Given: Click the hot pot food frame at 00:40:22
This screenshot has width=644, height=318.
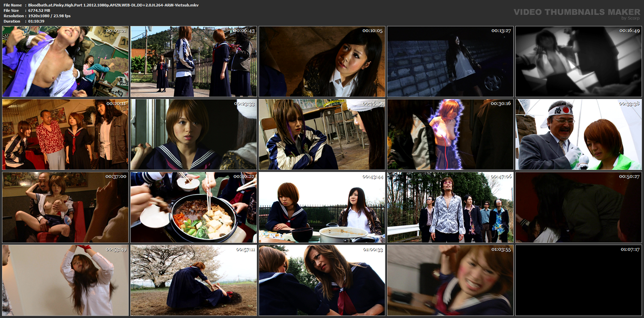Looking at the screenshot, I should (x=194, y=207).
